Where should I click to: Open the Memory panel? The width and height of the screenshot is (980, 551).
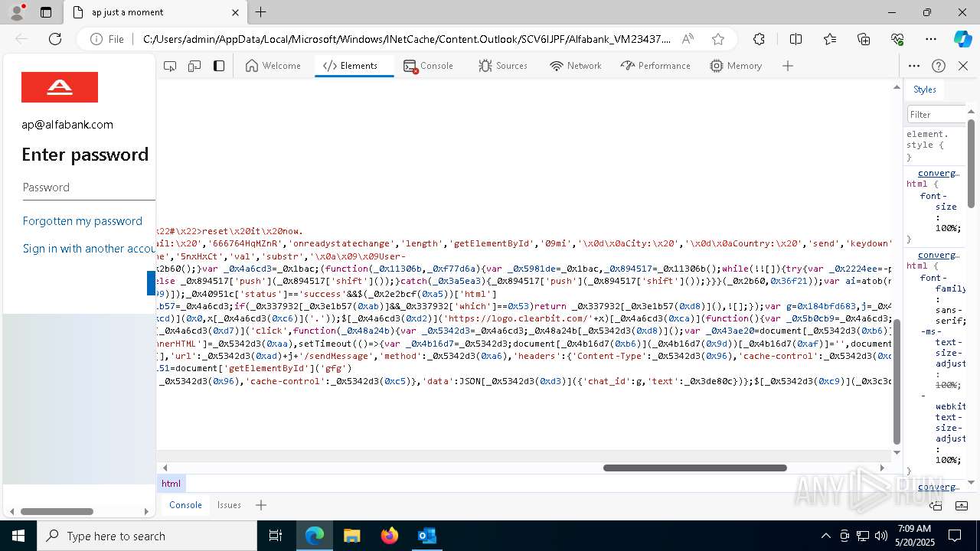(736, 66)
